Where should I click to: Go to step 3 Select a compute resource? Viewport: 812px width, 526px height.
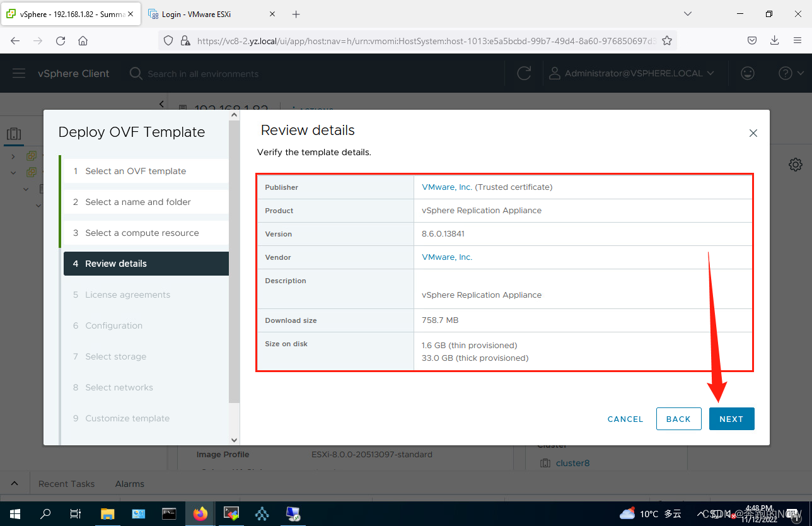pos(146,233)
